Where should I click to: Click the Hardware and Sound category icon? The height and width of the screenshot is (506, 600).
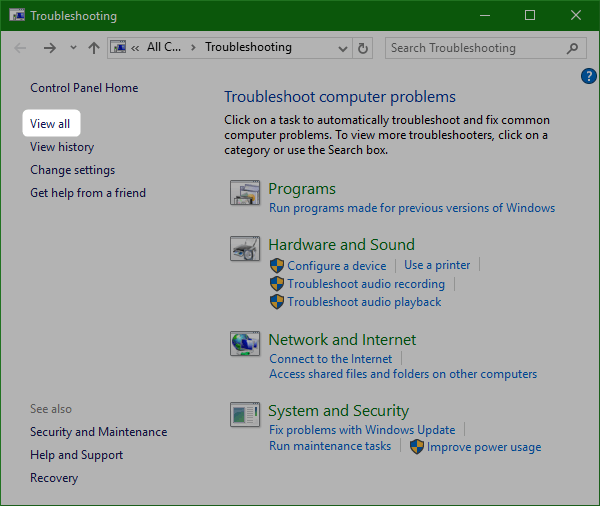(245, 249)
